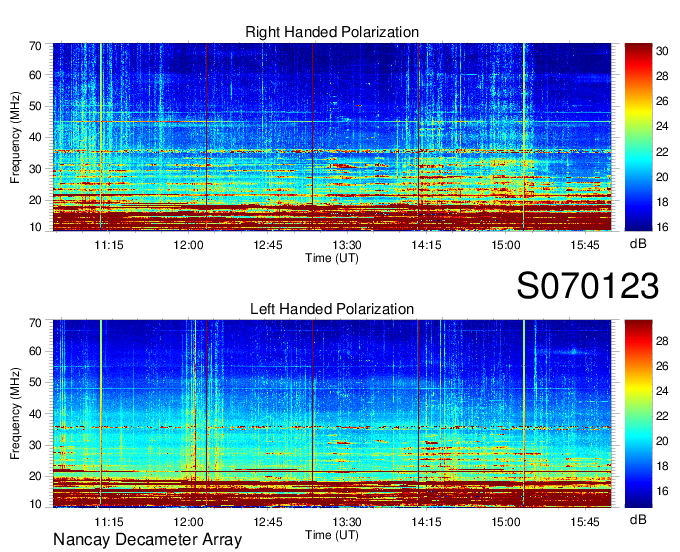Click 10 MHz tick on Left Handed plot
The width and height of the screenshot is (680, 552).
[35, 504]
